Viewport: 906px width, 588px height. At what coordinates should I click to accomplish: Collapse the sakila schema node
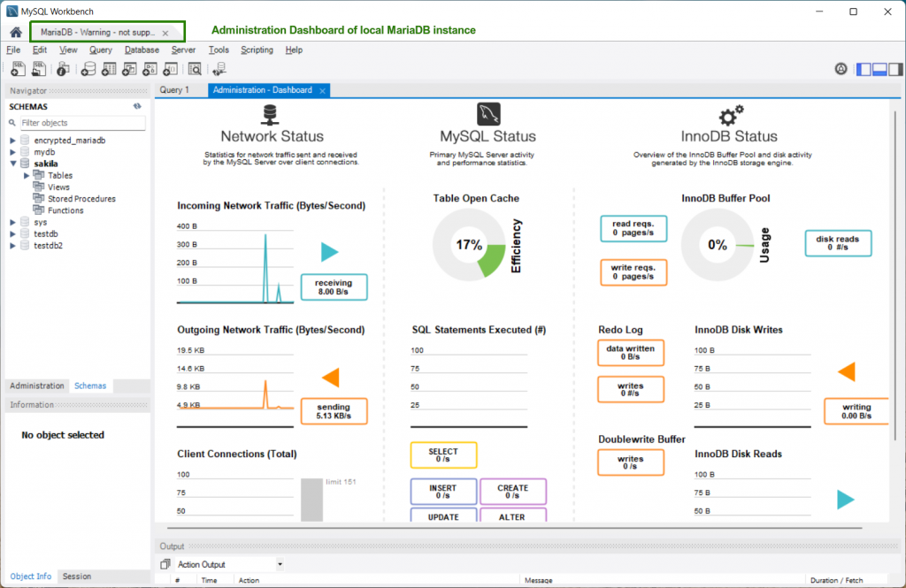tap(12, 164)
